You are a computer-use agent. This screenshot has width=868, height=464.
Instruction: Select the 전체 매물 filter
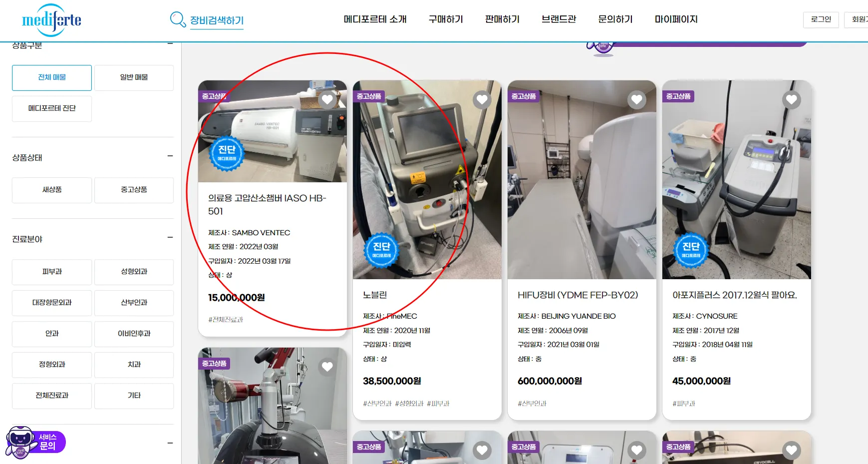[x=52, y=78]
